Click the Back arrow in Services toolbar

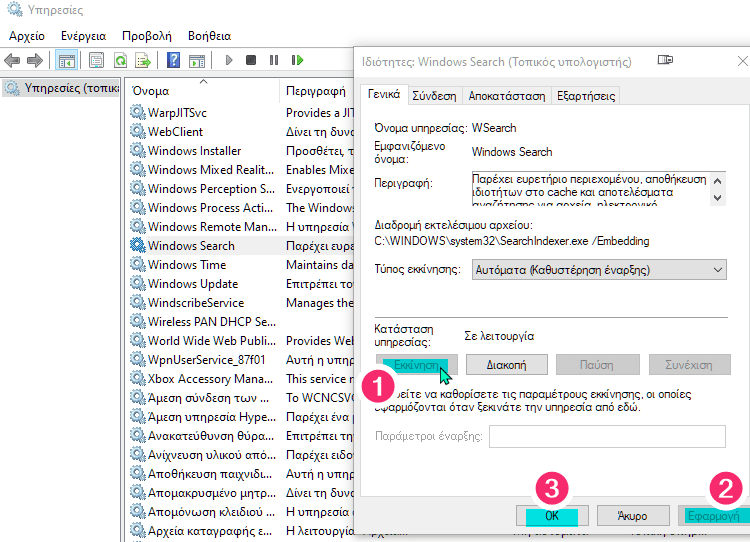[x=12, y=60]
